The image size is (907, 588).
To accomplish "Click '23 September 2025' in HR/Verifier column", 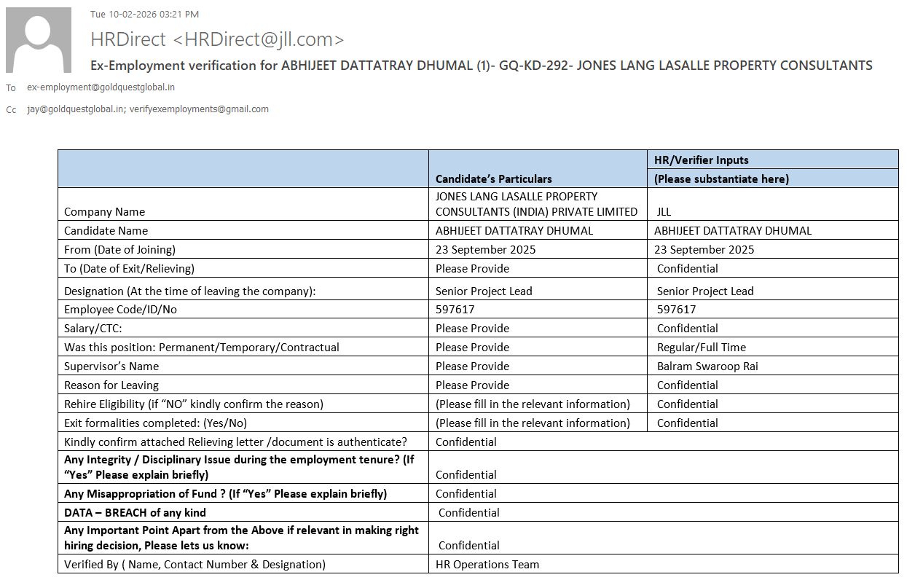I will [704, 250].
